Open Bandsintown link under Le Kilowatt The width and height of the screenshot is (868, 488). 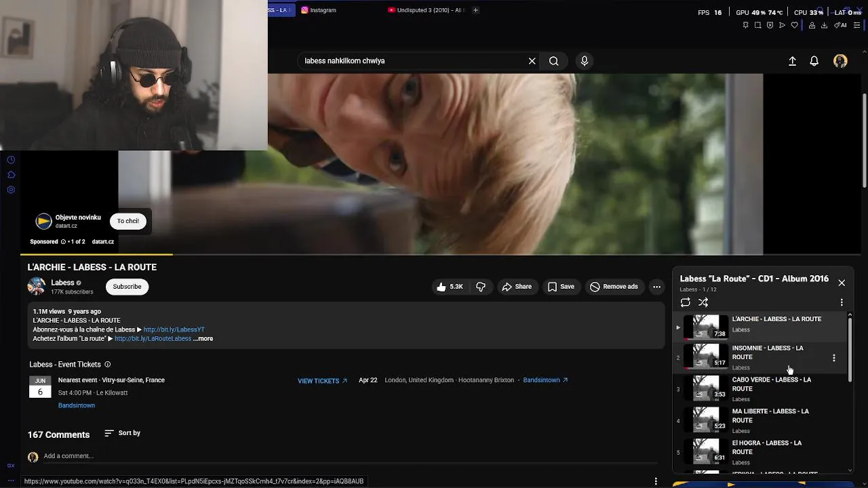point(77,405)
